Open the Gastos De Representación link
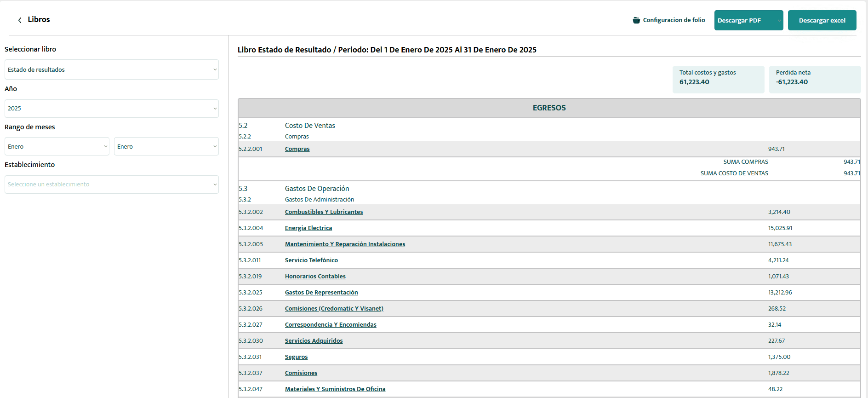The image size is (868, 398). [x=321, y=293]
